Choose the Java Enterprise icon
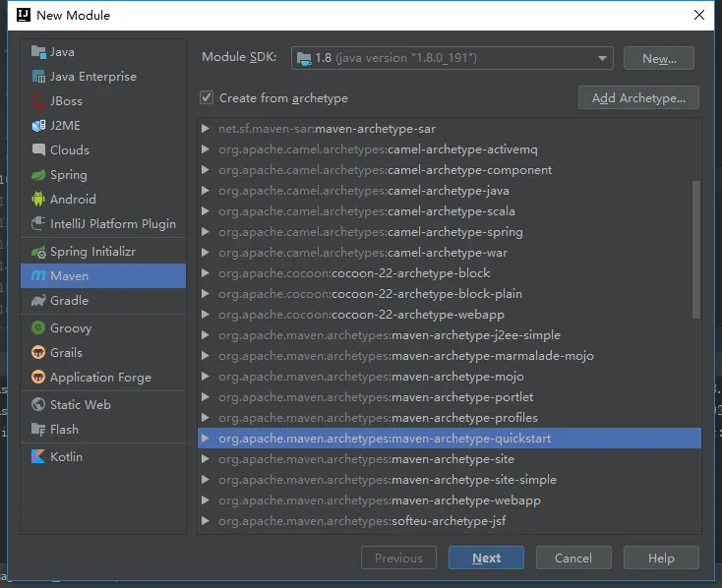The width and height of the screenshot is (722, 588). [38, 77]
